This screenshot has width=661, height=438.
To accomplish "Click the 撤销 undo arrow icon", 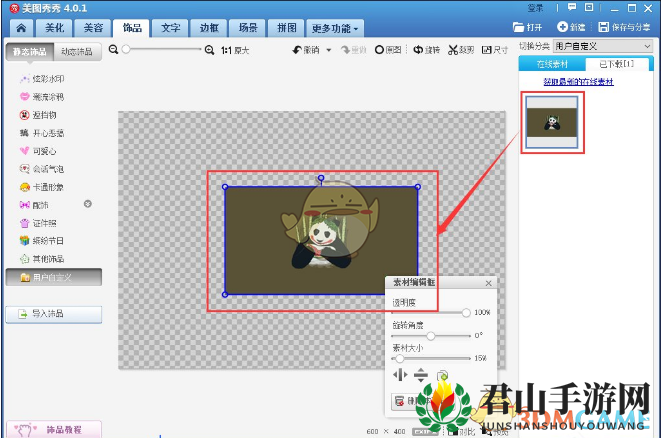I will [297, 50].
